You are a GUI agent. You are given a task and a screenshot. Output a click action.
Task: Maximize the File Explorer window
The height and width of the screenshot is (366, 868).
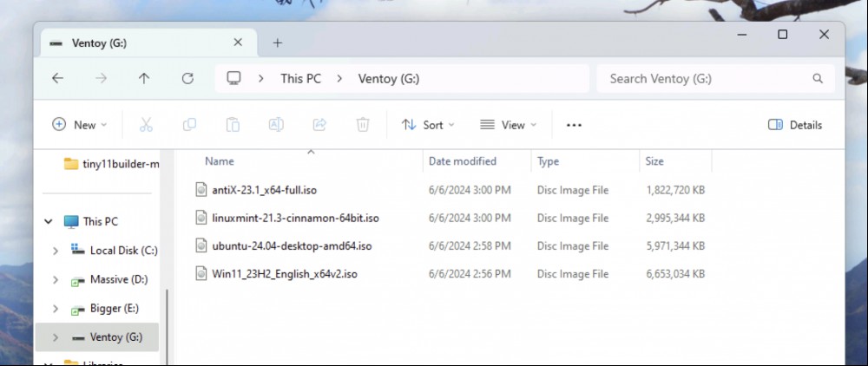tap(782, 35)
